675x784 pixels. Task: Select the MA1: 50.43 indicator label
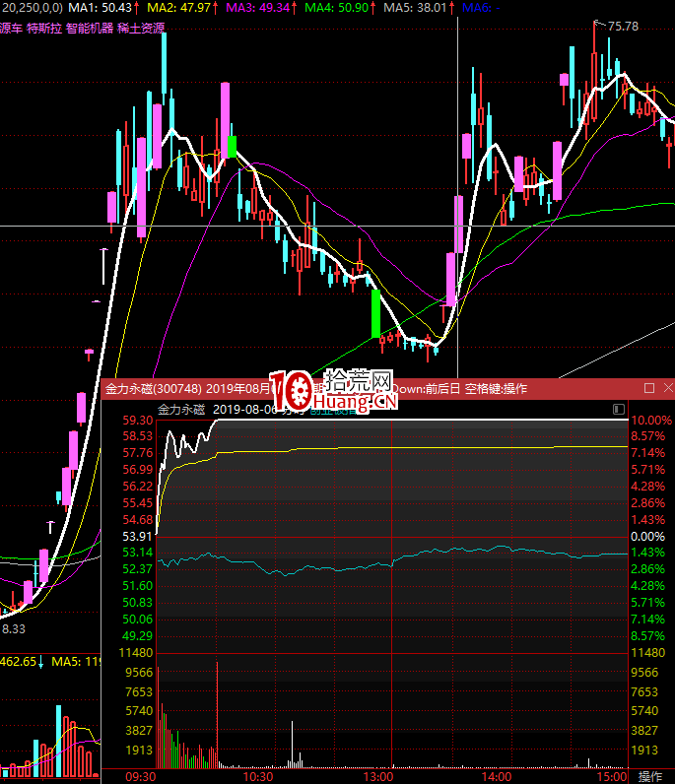tap(103, 8)
